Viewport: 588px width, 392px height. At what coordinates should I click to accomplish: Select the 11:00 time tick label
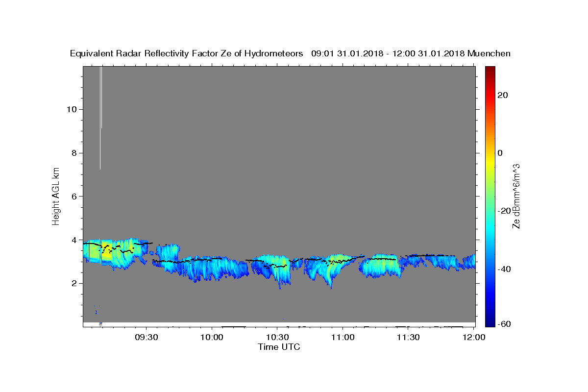(343, 338)
